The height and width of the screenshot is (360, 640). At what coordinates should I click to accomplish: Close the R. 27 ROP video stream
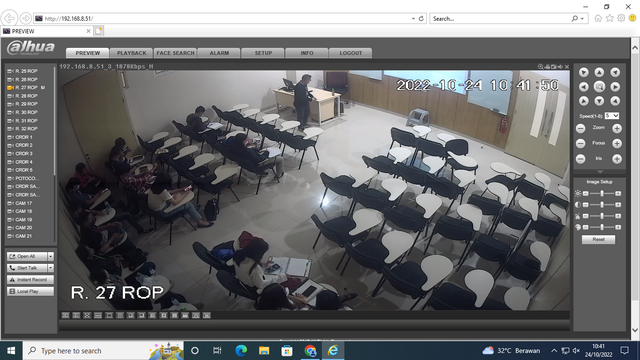[x=567, y=67]
